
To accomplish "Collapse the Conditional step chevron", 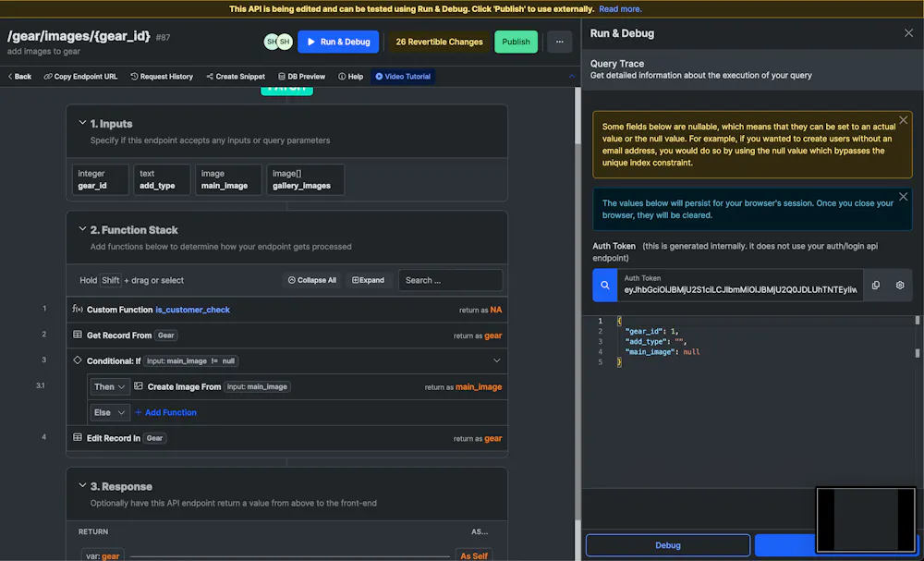I will (497, 360).
